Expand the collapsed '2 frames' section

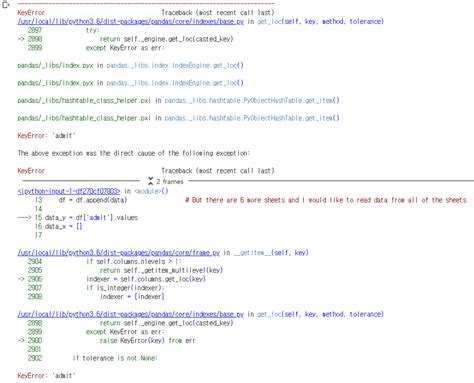click(x=166, y=181)
